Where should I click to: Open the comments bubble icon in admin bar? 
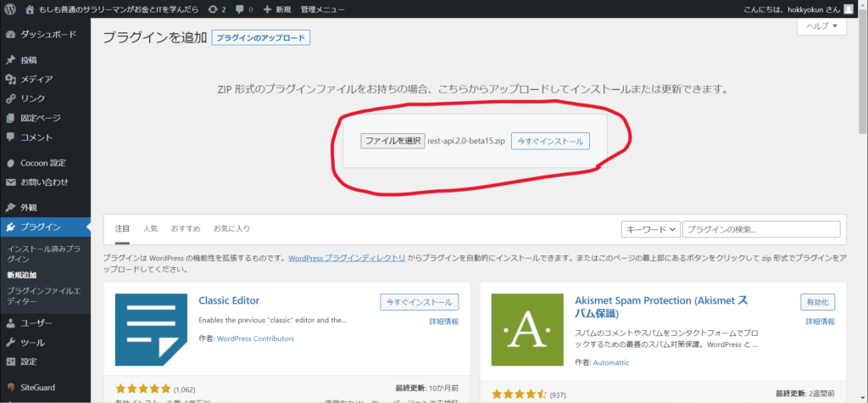tap(239, 9)
